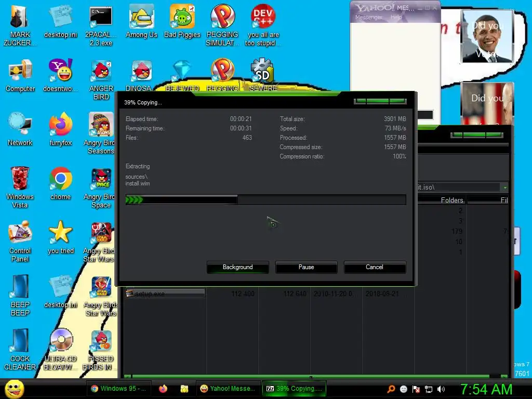Select the 'you tried' star icon
The image size is (532, 399).
(60, 237)
